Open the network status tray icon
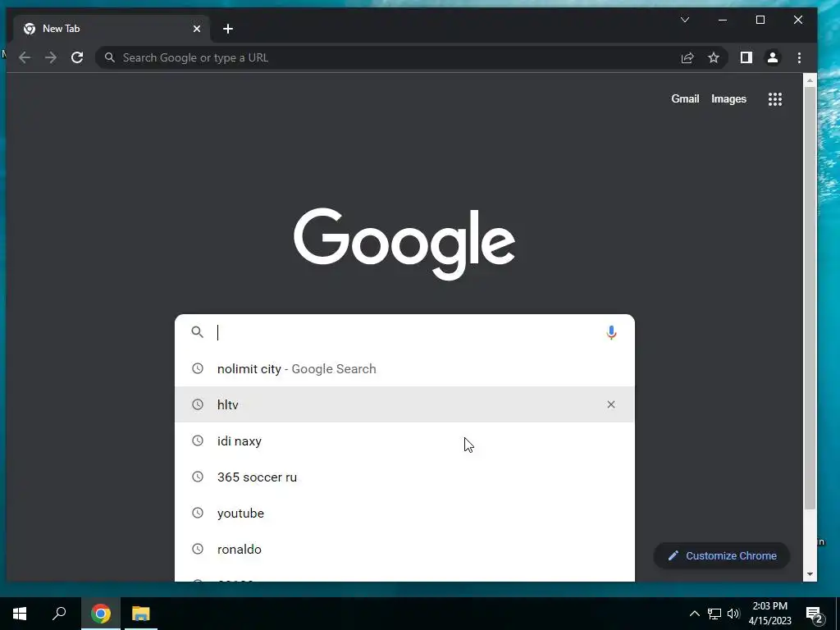The width and height of the screenshot is (840, 630). [714, 614]
